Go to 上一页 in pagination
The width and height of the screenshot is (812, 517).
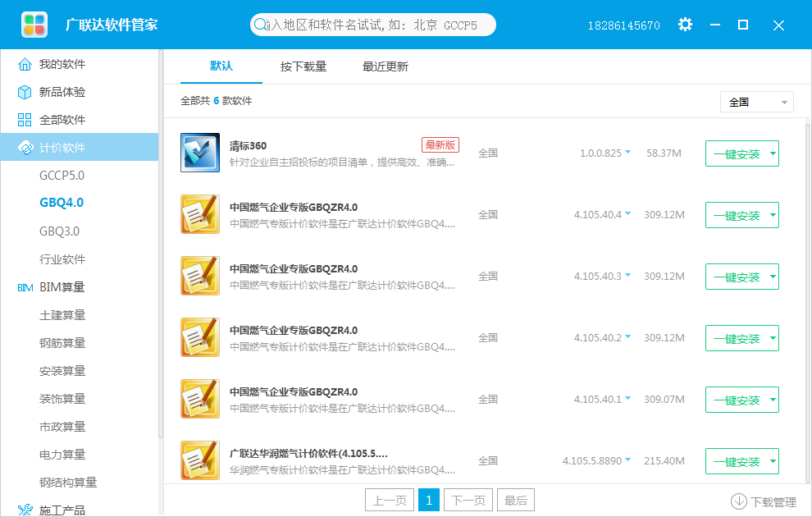[390, 500]
